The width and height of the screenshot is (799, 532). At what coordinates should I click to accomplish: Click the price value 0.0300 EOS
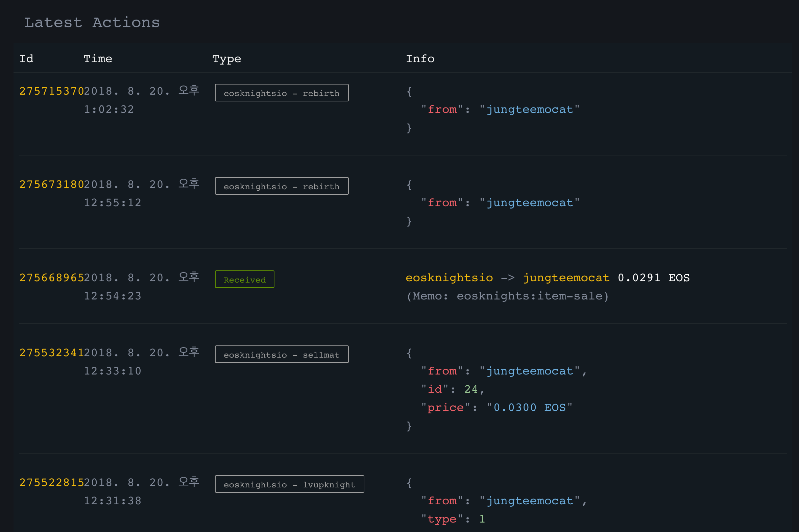pyautogui.click(x=529, y=408)
